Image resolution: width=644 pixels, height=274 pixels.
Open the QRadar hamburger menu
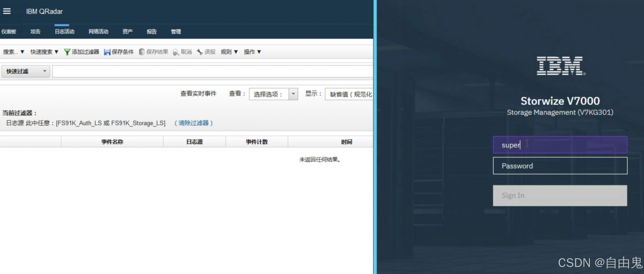(x=7, y=11)
